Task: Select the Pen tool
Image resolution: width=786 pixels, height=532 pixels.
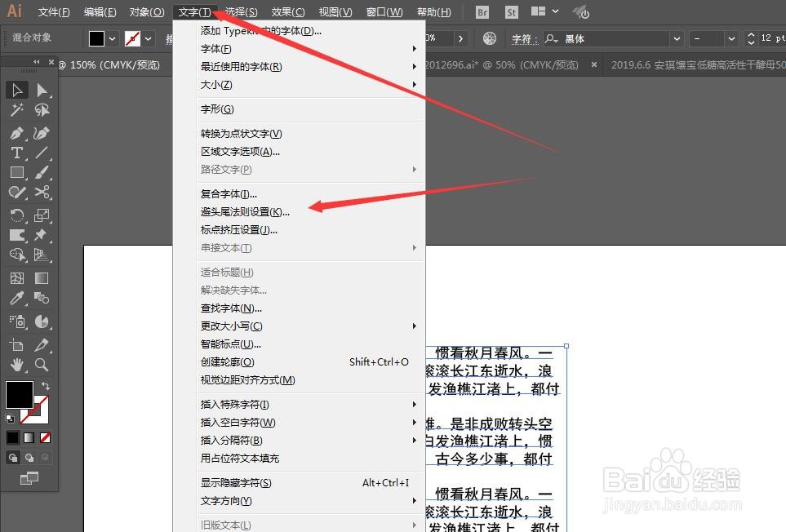Action: coord(17,133)
